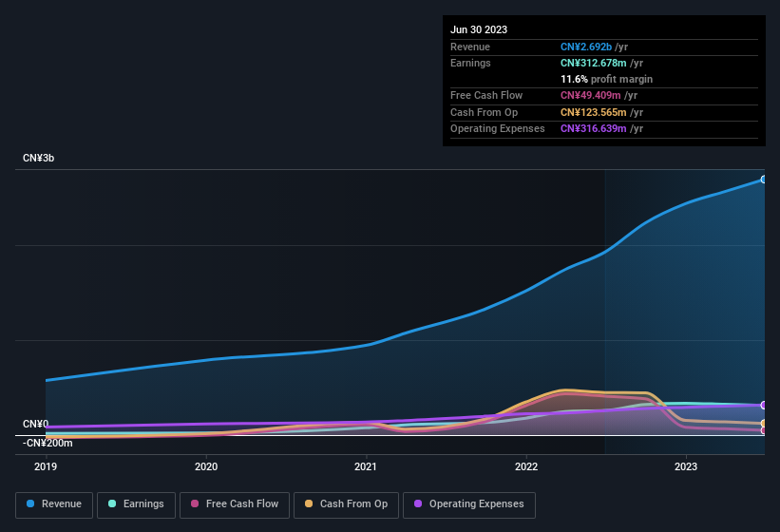The width and height of the screenshot is (780, 532).
Task: Click the CN¥316.639m operating expenses value
Action: click(x=594, y=128)
